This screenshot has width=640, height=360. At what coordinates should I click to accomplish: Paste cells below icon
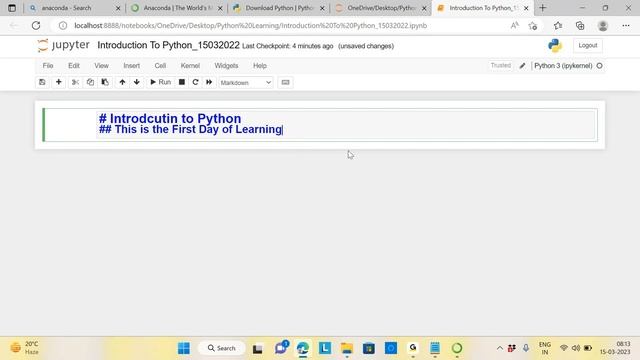pos(105,82)
